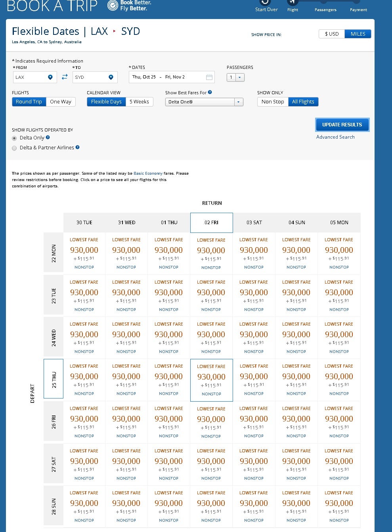Screen dimensions: 392x532
Task: Select the Delta Only radio button
Action: (x=15, y=138)
